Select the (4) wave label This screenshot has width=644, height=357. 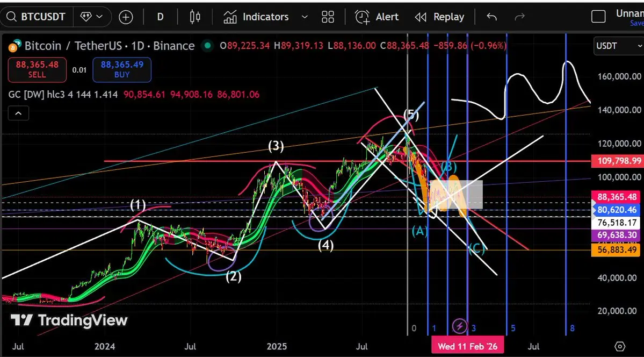point(325,246)
